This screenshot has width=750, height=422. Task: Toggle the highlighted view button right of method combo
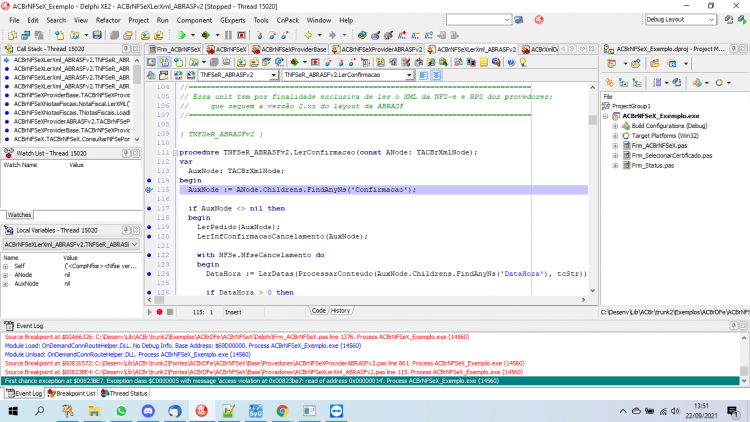tap(436, 75)
